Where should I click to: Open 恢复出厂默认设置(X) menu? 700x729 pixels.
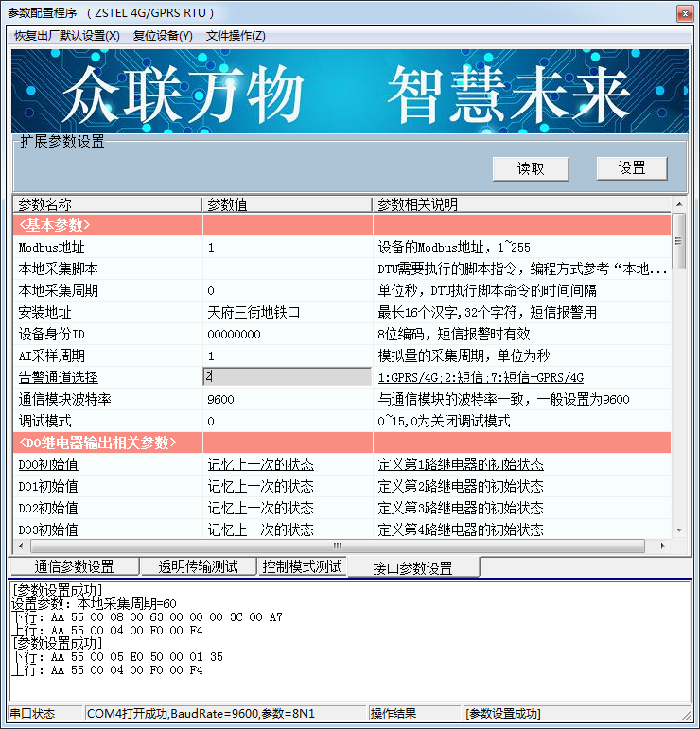pos(67,36)
